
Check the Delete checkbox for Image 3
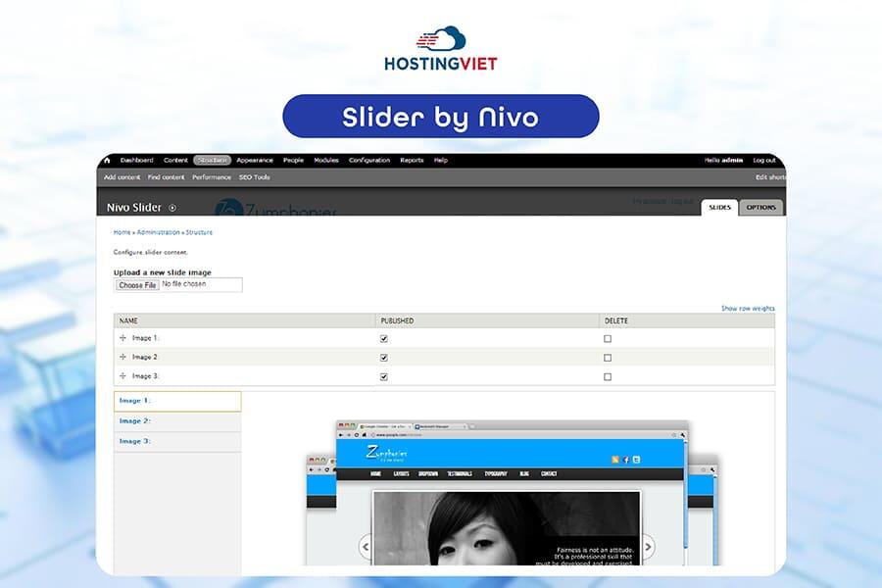pos(607,375)
